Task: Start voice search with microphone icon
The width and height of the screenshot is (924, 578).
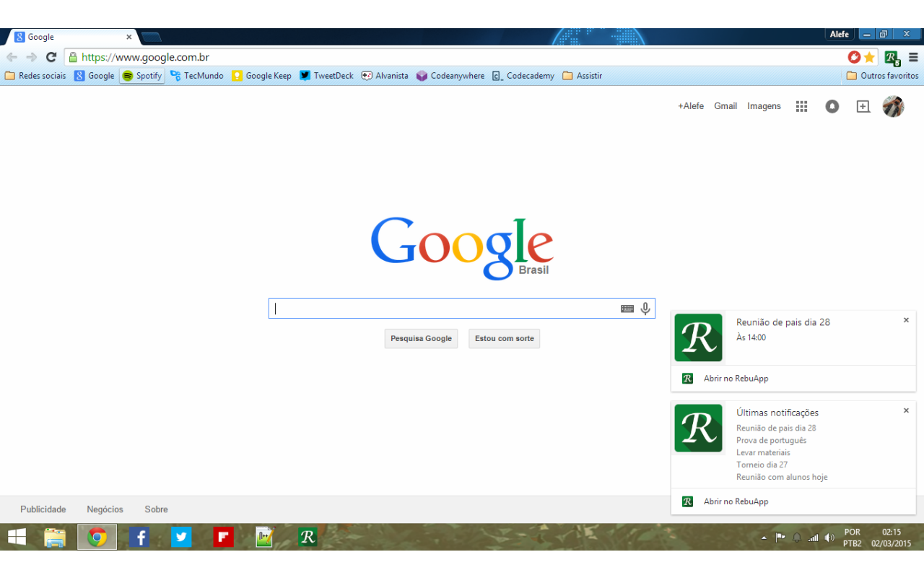Action: [x=645, y=309]
